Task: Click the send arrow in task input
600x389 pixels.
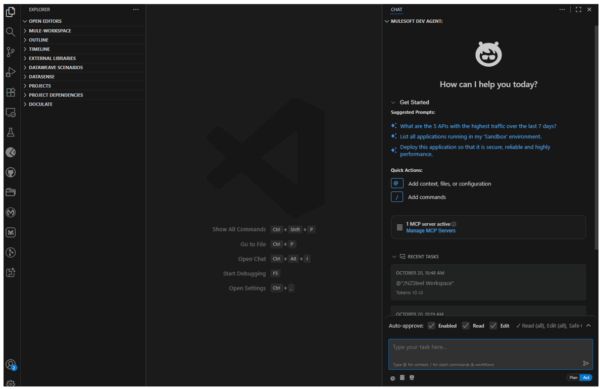Action: click(x=585, y=363)
